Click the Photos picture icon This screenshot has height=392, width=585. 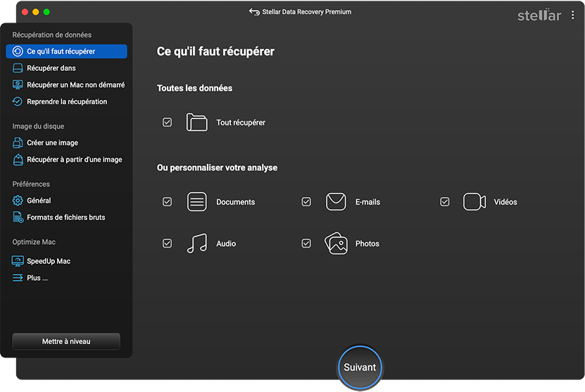(x=336, y=244)
